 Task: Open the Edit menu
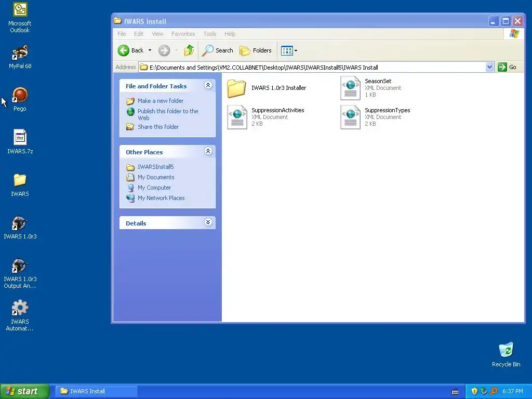point(138,34)
